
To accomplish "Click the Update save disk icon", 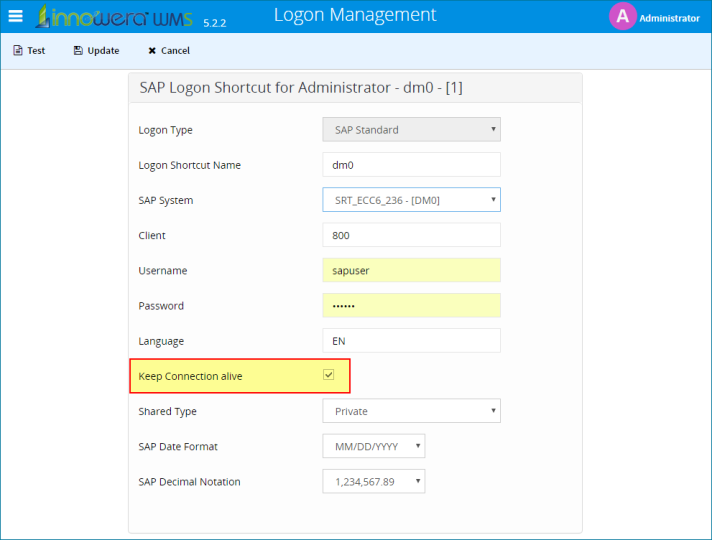I will 78,50.
